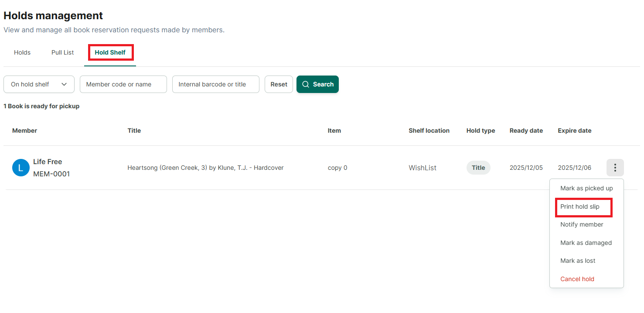
Task: Click the Expire date column header
Action: point(575,131)
